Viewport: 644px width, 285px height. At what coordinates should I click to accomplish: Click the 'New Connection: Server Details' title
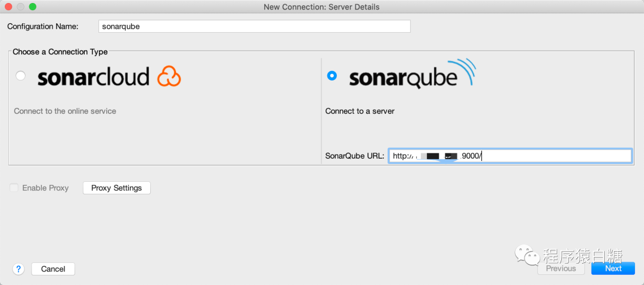321,7
